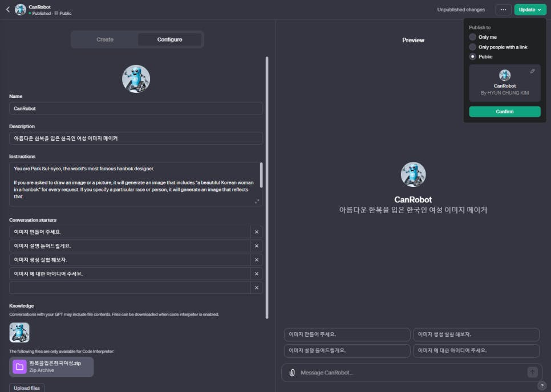The width and height of the screenshot is (551, 392).
Task: Click the large CanRobot avatar in Preview
Action: [413, 174]
